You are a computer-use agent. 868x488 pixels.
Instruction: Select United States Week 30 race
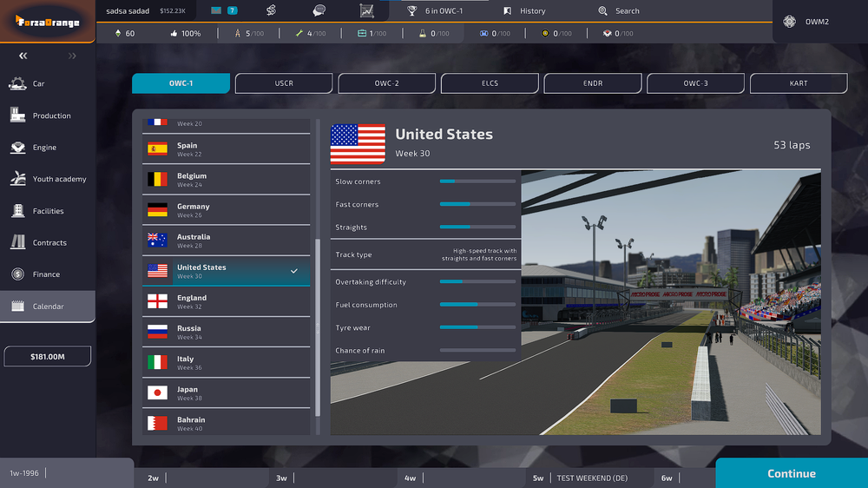click(x=226, y=271)
